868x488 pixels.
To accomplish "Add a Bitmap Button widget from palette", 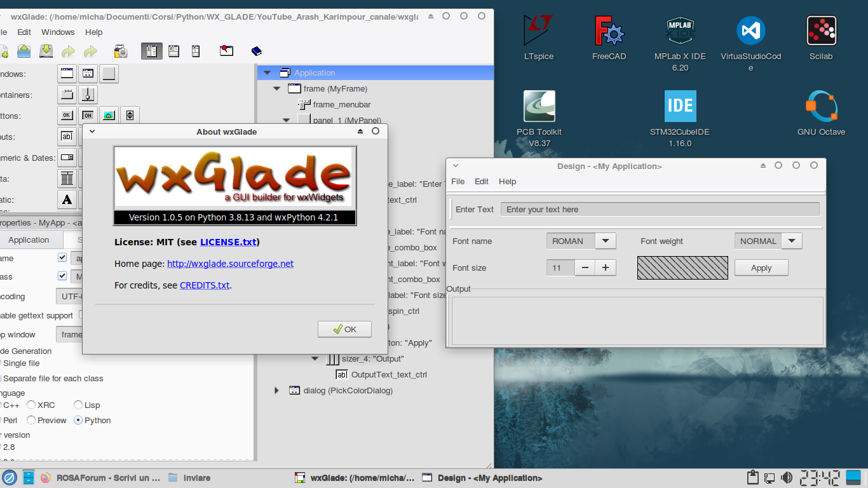I will (x=109, y=116).
